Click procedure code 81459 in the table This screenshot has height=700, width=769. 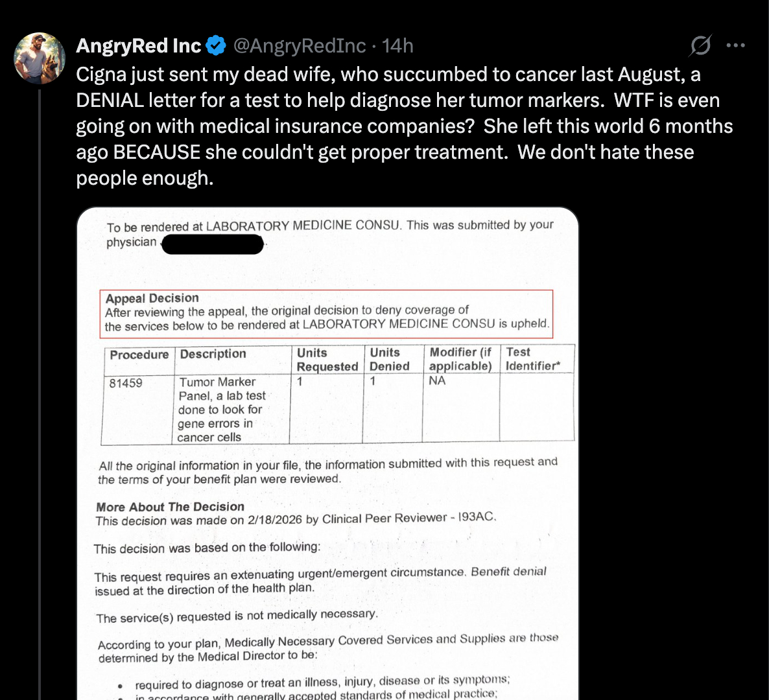(x=126, y=383)
